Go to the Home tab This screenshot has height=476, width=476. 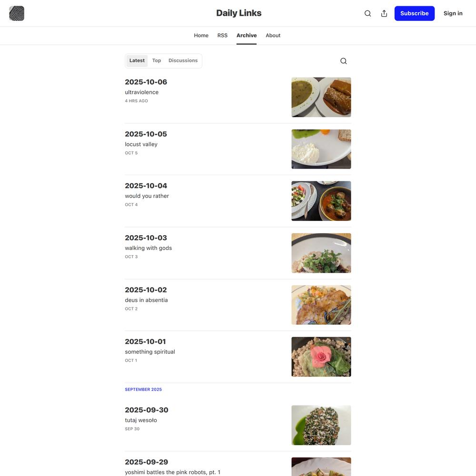tap(201, 35)
